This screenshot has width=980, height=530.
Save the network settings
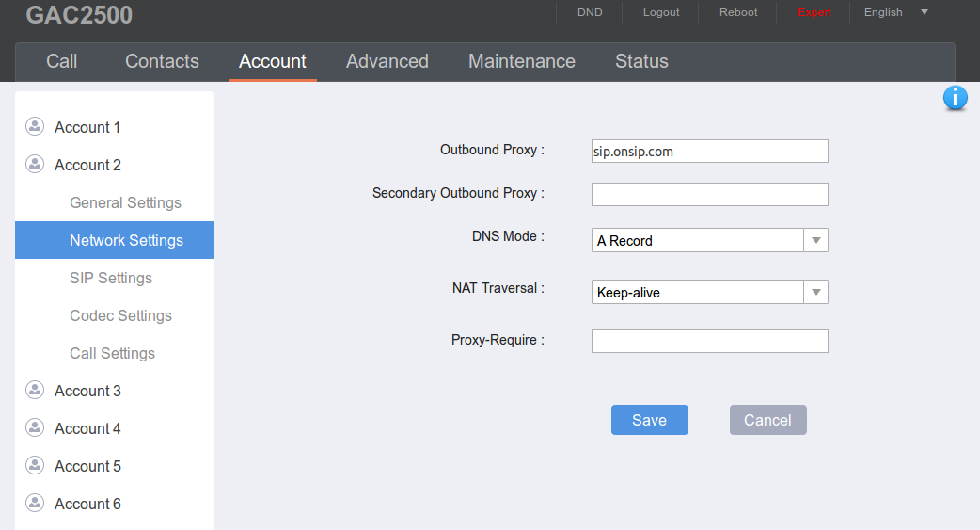click(649, 420)
